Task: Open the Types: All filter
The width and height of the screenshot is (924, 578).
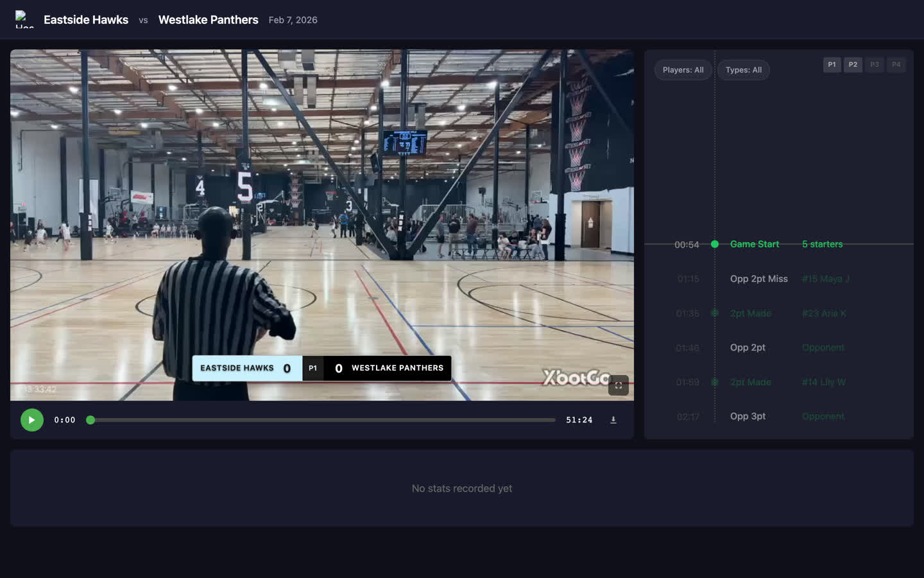Action: coord(743,69)
